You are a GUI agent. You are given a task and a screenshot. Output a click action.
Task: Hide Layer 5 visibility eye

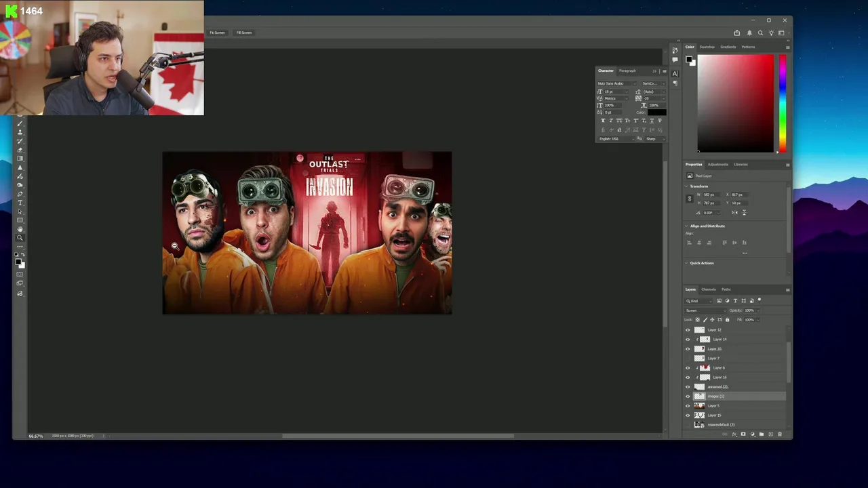point(688,405)
